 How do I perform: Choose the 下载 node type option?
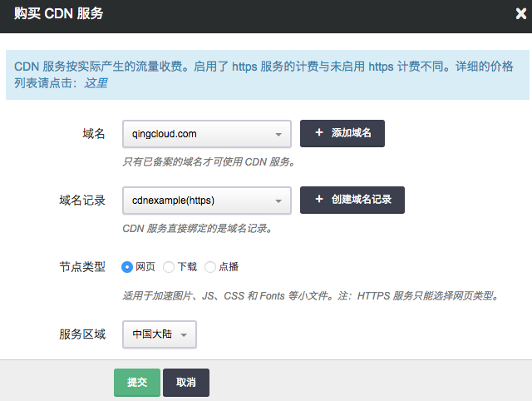169,267
